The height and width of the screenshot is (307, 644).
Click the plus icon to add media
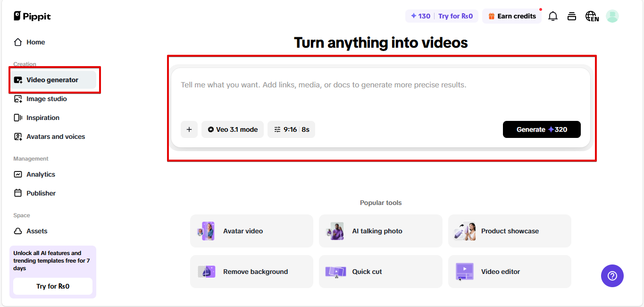coord(189,129)
